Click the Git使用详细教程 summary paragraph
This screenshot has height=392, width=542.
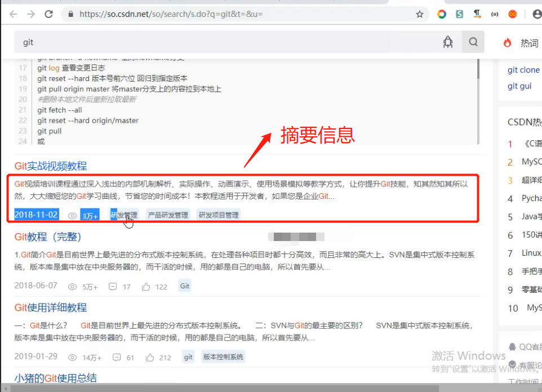point(243,332)
